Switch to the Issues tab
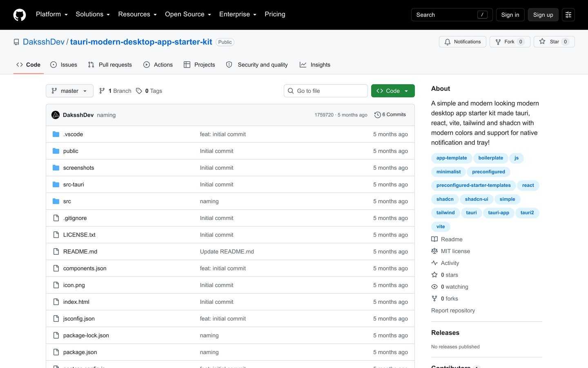588x368 pixels. (64, 65)
